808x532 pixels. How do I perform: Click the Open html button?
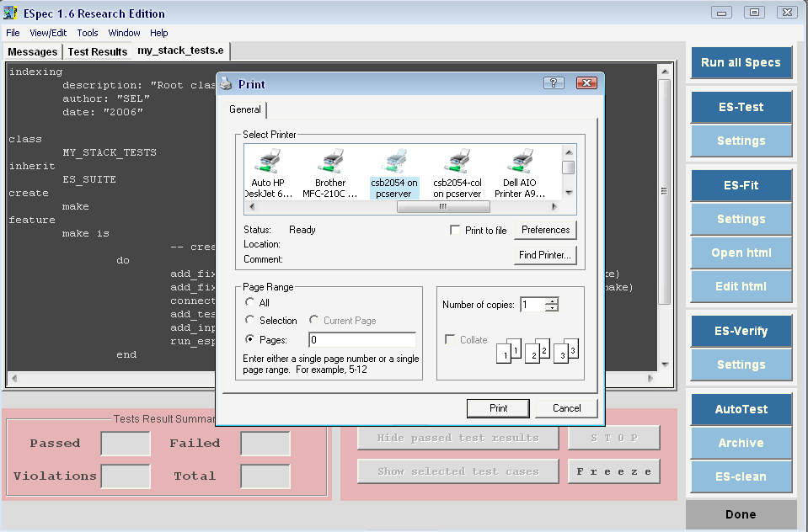click(741, 253)
